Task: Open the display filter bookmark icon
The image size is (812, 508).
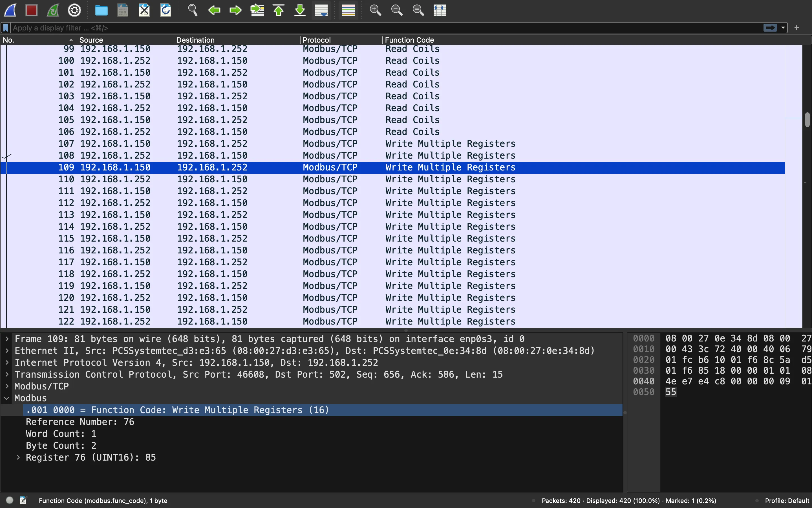Action: point(6,28)
